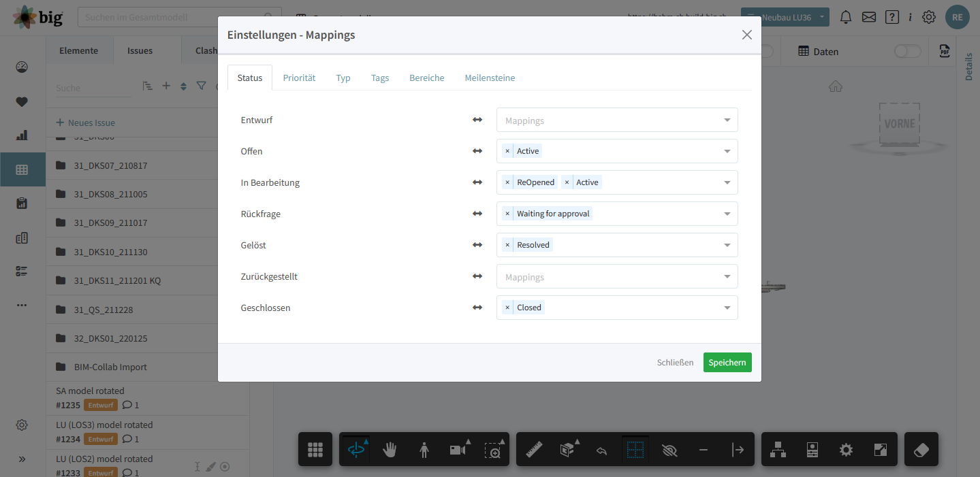
Task: Open the help question mark icon
Action: coord(891,17)
